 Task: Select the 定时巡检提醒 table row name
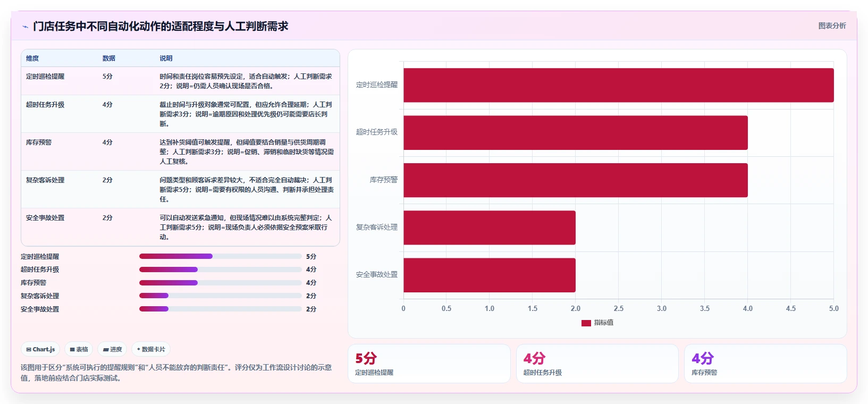[x=45, y=77]
